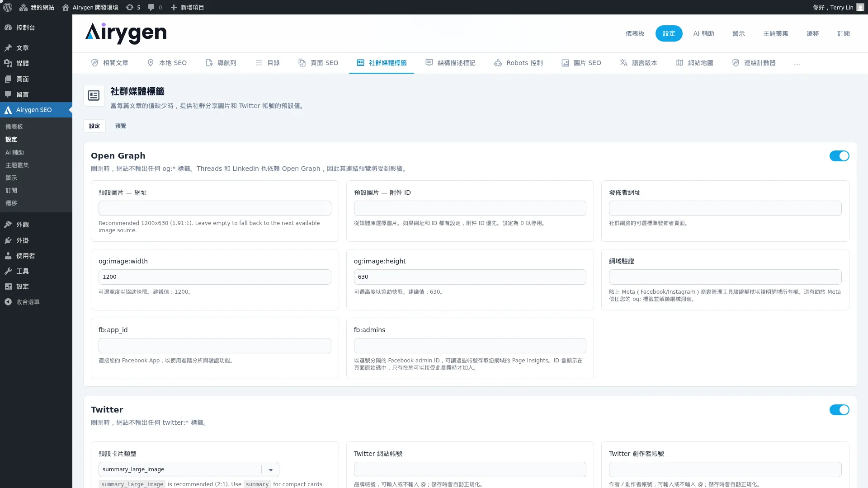Image resolution: width=868 pixels, height=488 pixels.
Task: Open 控制台 dashboard icon in sidebar
Action: tap(8, 28)
